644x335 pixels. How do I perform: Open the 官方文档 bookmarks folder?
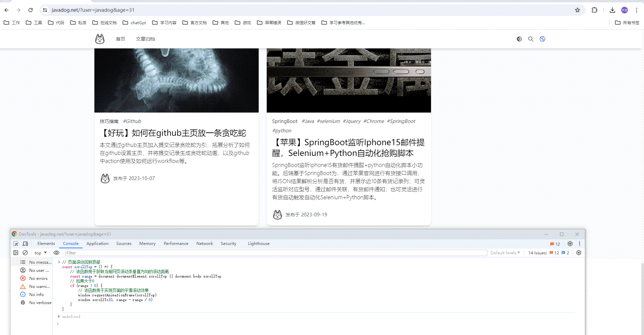195,23
